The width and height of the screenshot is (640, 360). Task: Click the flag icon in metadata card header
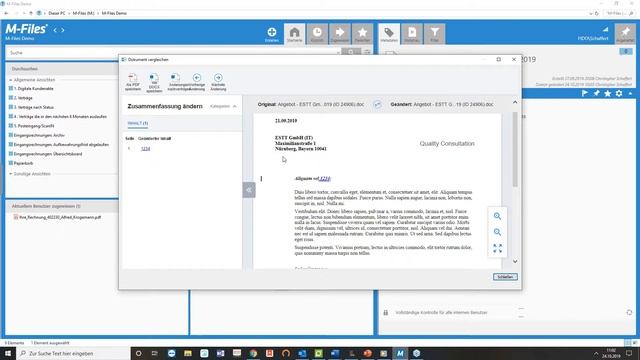585,93
